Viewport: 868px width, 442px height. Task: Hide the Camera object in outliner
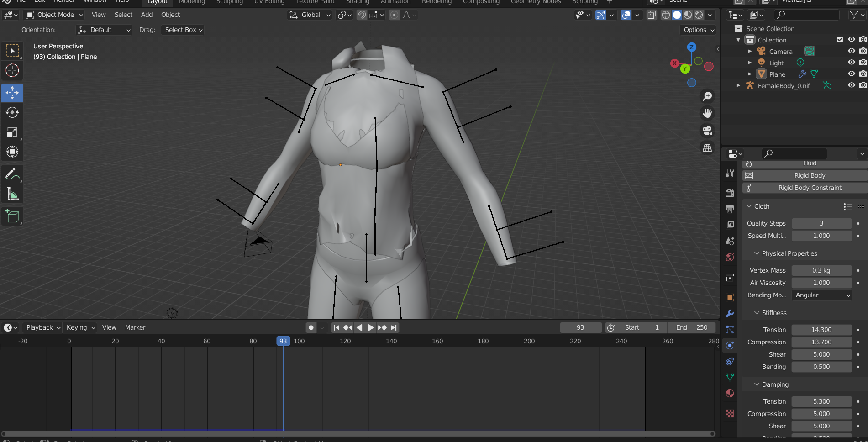(851, 51)
